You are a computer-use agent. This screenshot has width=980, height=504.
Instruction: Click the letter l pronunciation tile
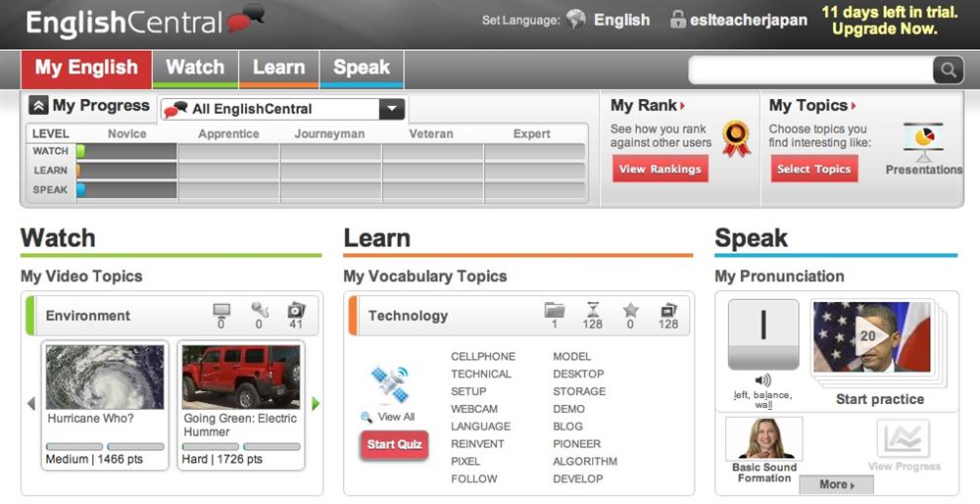[x=763, y=334]
